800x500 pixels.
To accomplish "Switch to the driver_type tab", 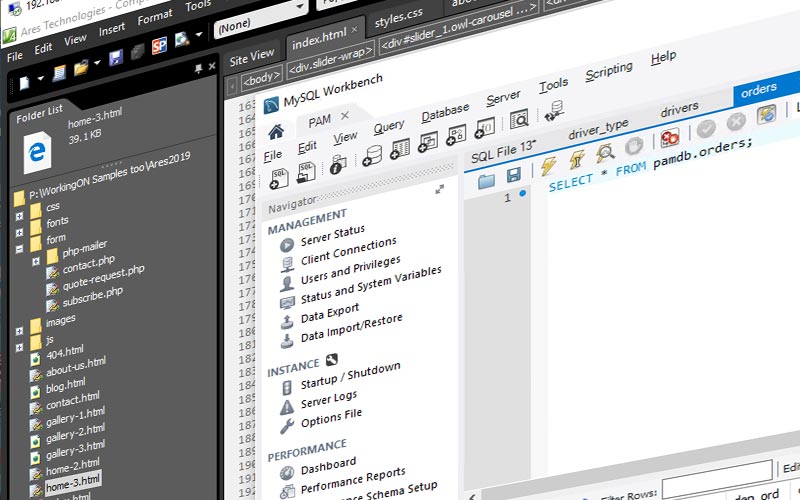I will click(x=598, y=129).
